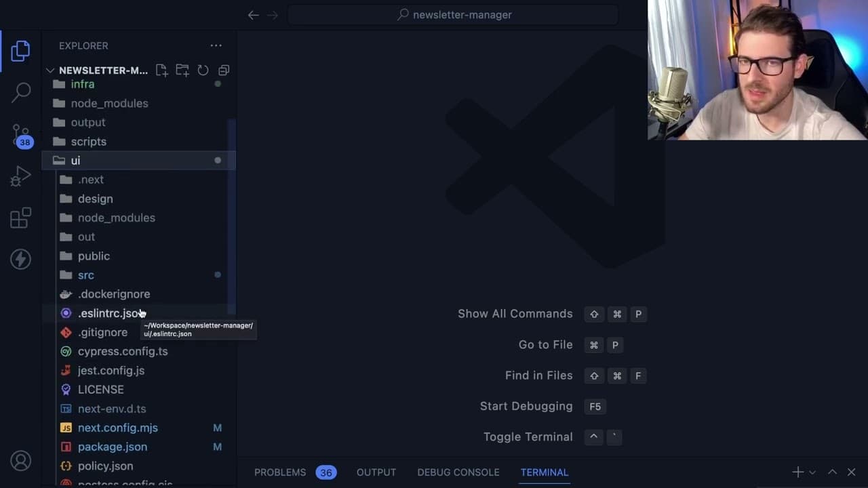868x488 pixels.
Task: Expand the src folder
Action: 138,274
